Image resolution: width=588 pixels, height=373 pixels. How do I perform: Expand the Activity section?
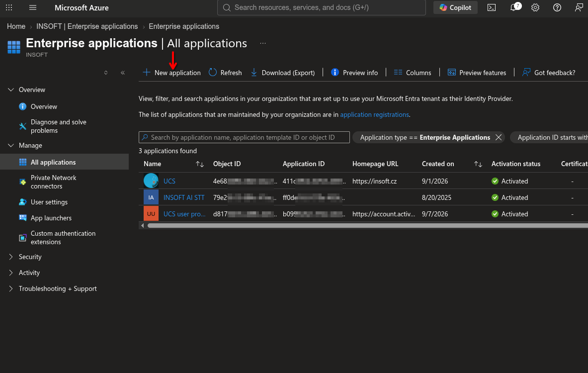(11, 273)
